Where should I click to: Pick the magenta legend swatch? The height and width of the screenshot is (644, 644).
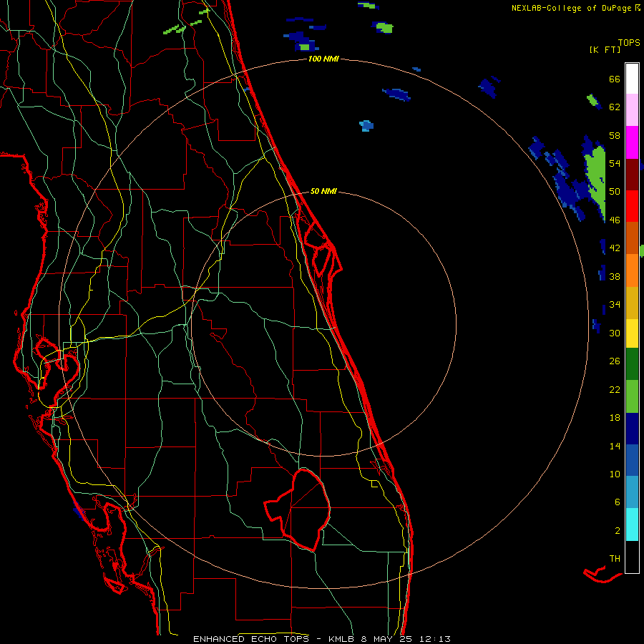tap(632, 142)
